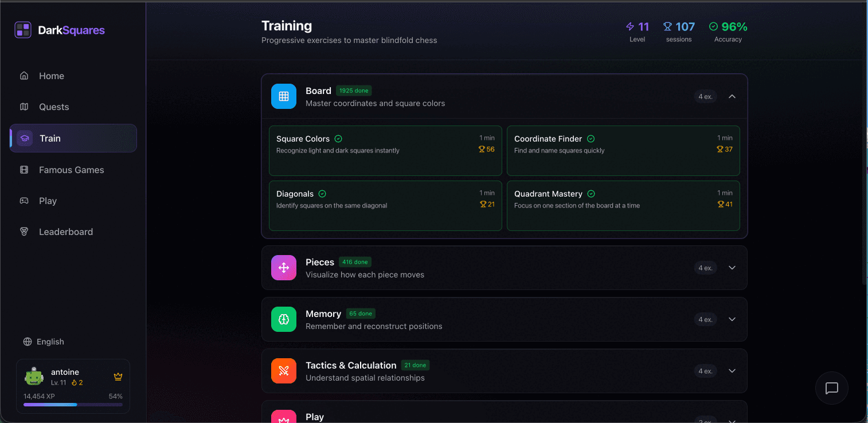Select the Memory section brain icon
Image resolution: width=868 pixels, height=423 pixels.
pos(284,319)
